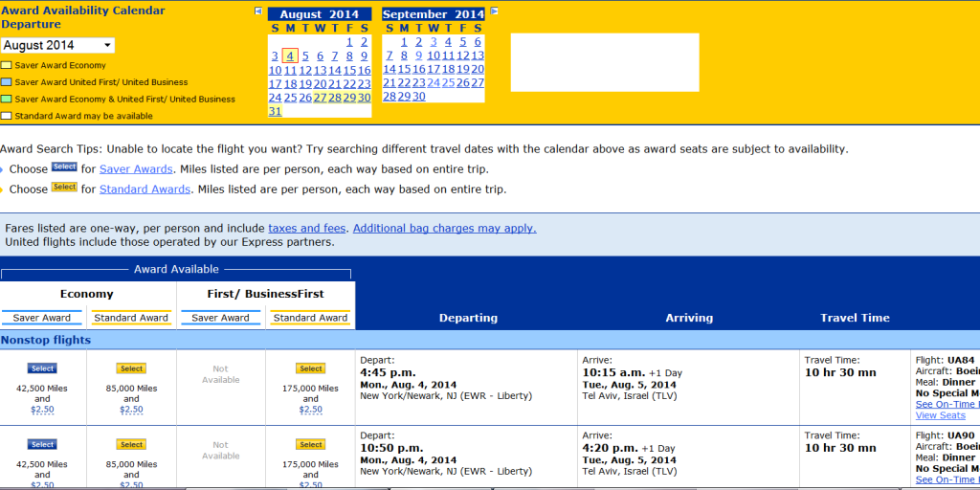Open the taxes and fees link
The height and width of the screenshot is (490, 980).
click(306, 229)
